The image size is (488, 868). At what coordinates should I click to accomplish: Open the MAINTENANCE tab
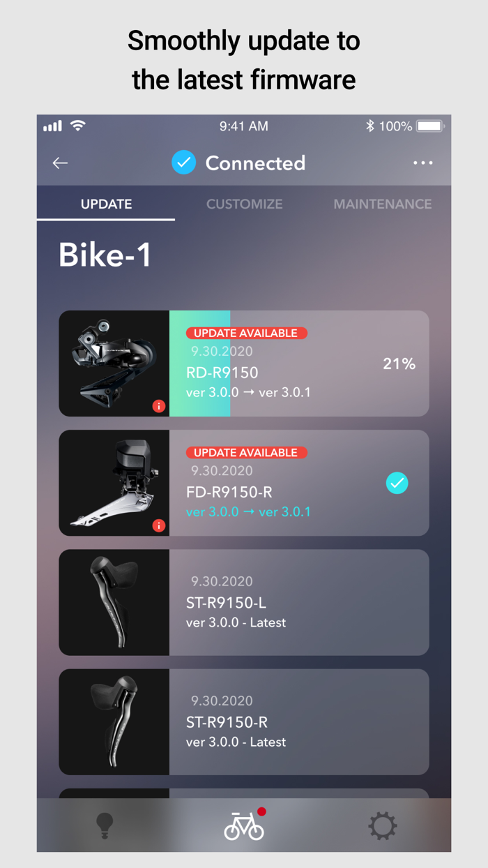pos(383,204)
